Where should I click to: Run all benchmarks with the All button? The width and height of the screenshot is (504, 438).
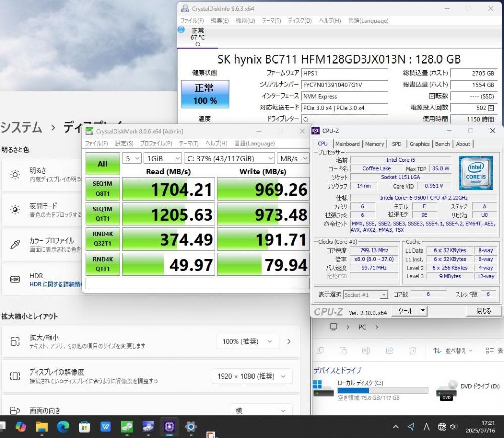(x=102, y=164)
